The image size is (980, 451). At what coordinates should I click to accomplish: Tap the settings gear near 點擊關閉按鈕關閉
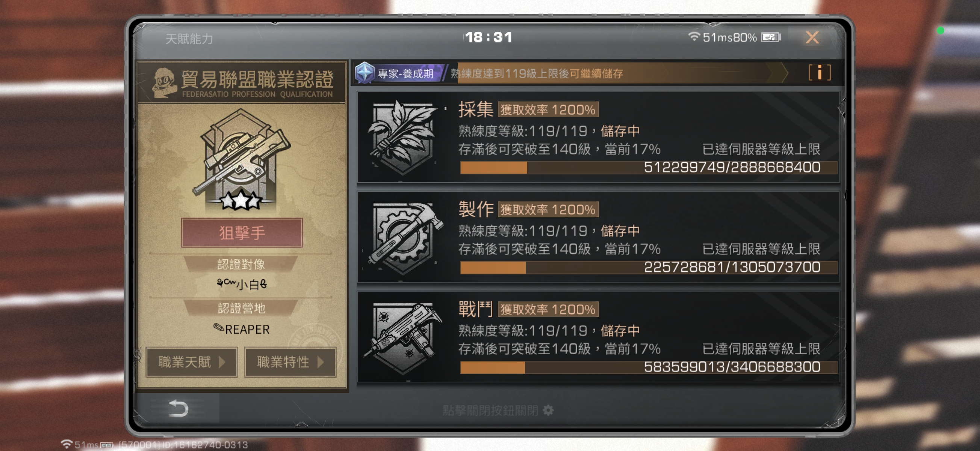(548, 410)
